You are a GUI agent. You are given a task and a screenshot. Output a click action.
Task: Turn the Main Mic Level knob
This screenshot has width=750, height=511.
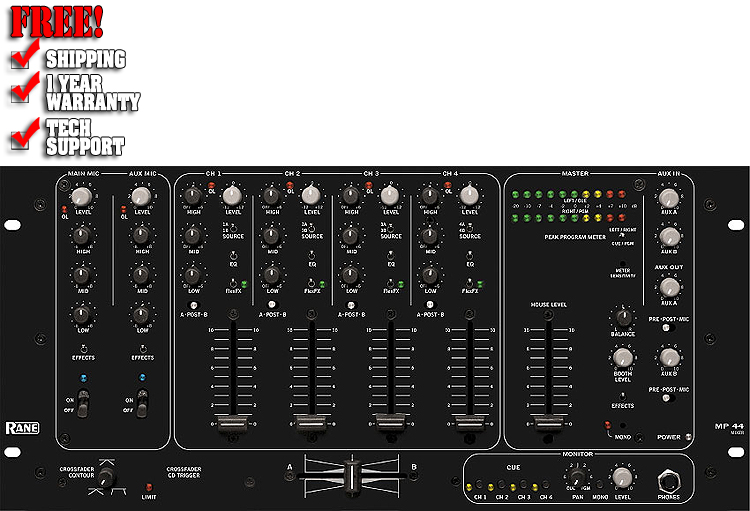pyautogui.click(x=82, y=197)
